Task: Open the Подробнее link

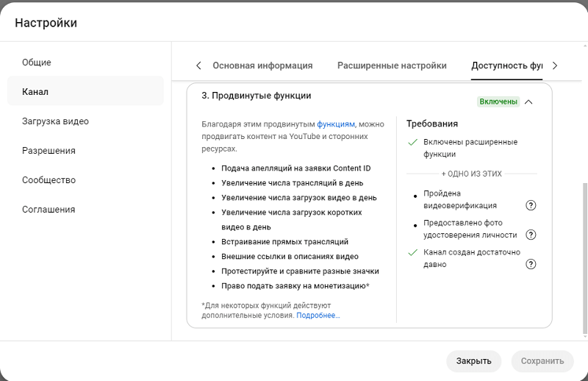Action: coord(318,316)
